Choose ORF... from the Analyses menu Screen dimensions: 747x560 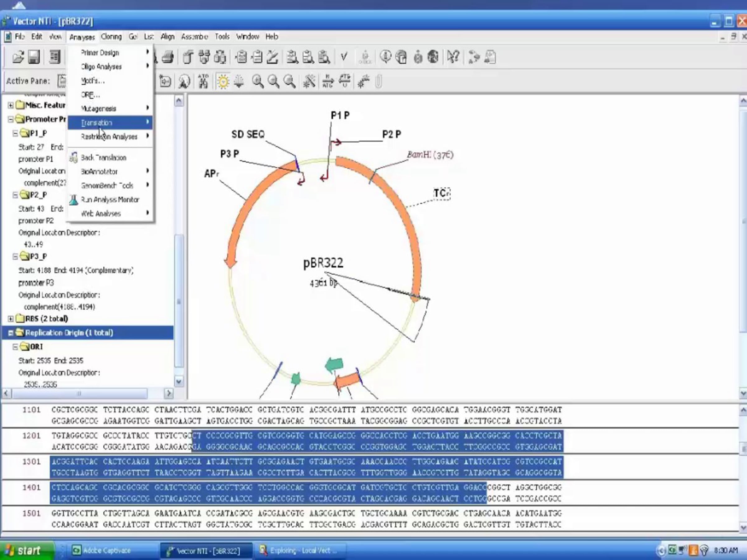coord(110,95)
